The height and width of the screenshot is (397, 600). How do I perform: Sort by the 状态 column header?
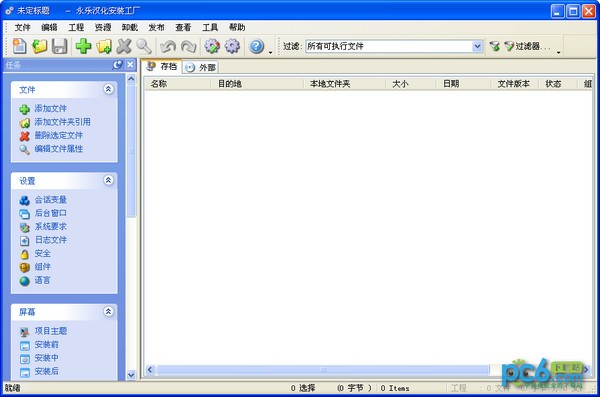(558, 84)
